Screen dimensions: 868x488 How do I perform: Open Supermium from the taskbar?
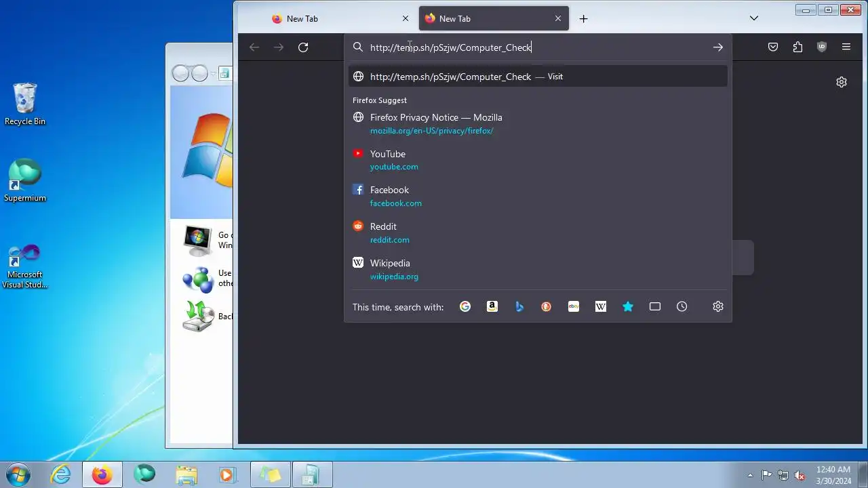pos(144,474)
